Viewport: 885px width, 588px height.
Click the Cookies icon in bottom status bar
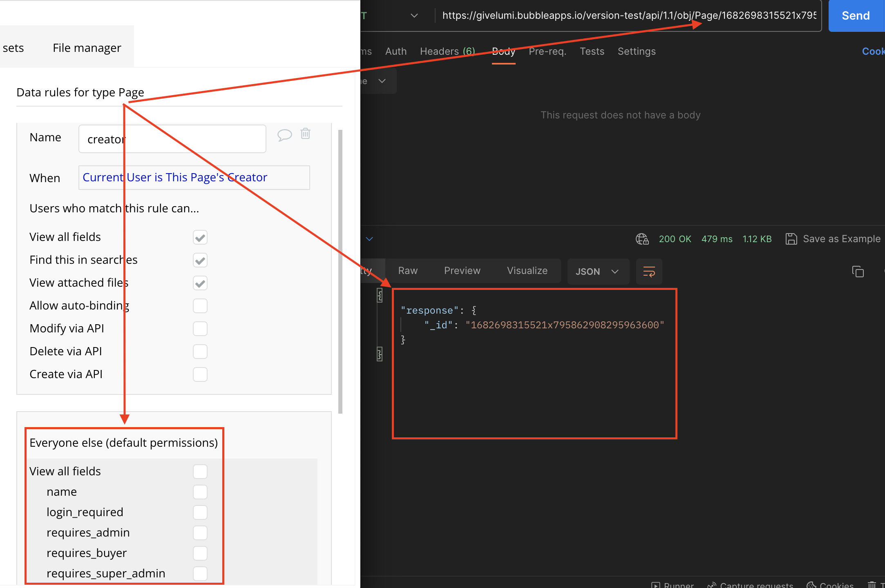coord(811,585)
